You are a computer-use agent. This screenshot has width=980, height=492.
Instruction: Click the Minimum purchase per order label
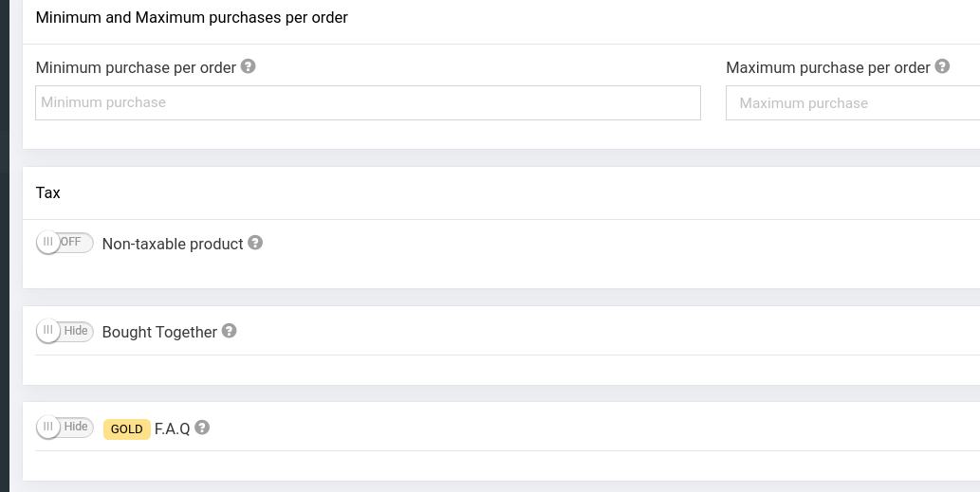[x=136, y=67]
